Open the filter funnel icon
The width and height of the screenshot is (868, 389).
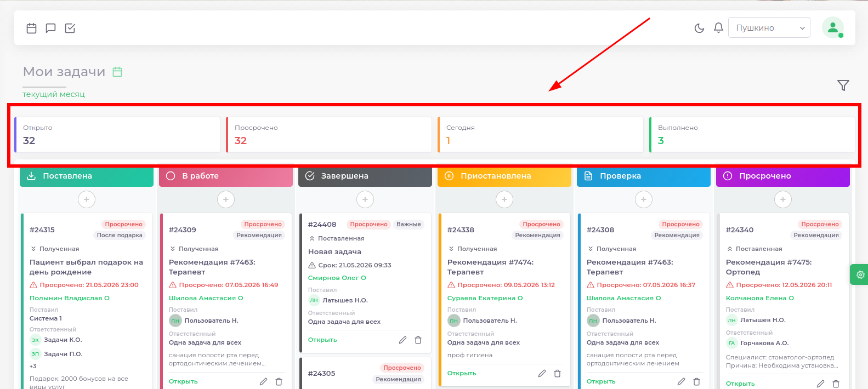tap(843, 85)
